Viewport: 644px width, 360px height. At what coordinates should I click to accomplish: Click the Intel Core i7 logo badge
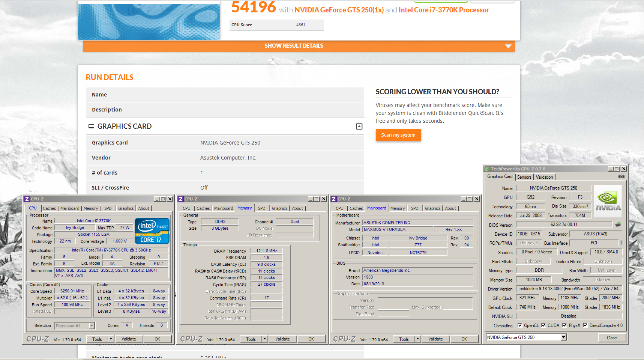(152, 231)
